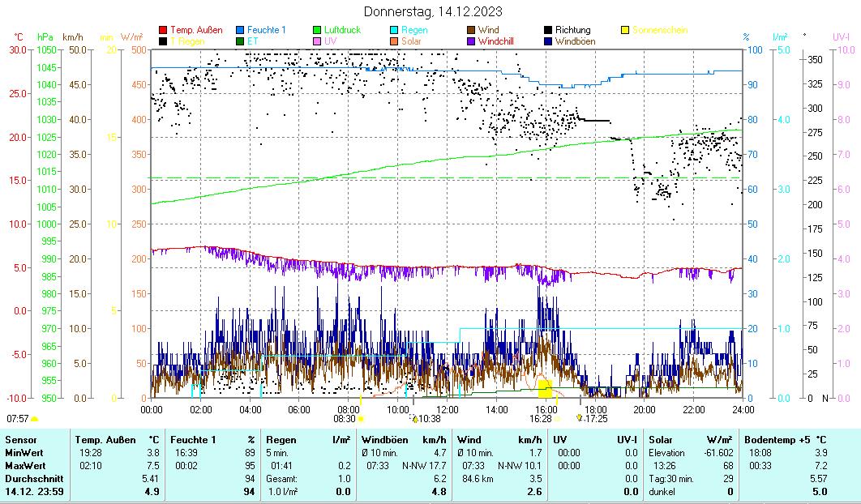Click the arrow marker at 17:25
The image size is (861, 504).
click(x=579, y=419)
